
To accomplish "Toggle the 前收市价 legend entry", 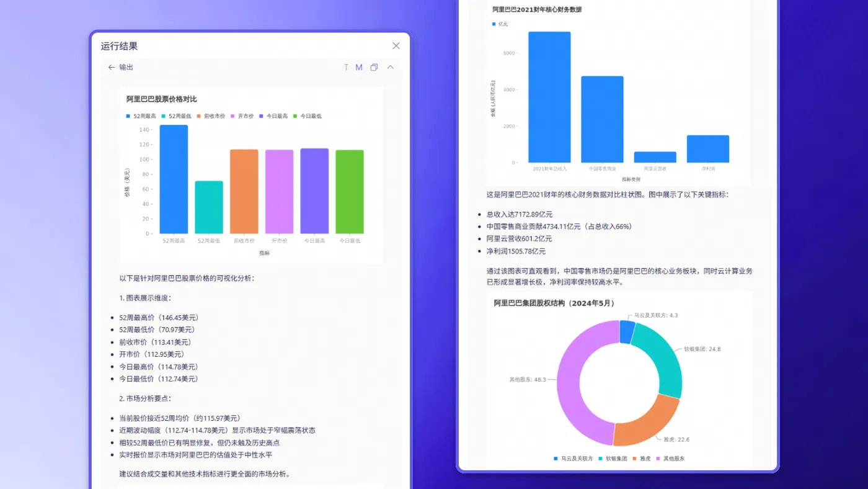I will [211, 116].
